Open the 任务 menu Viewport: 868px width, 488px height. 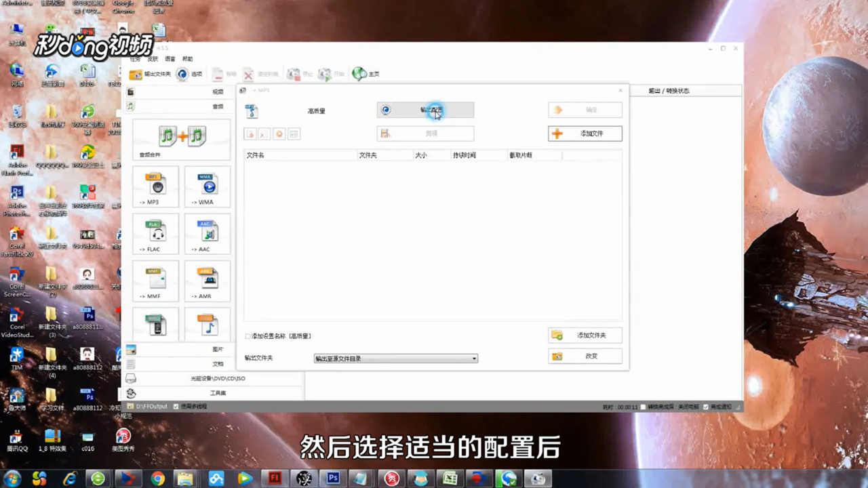click(136, 59)
